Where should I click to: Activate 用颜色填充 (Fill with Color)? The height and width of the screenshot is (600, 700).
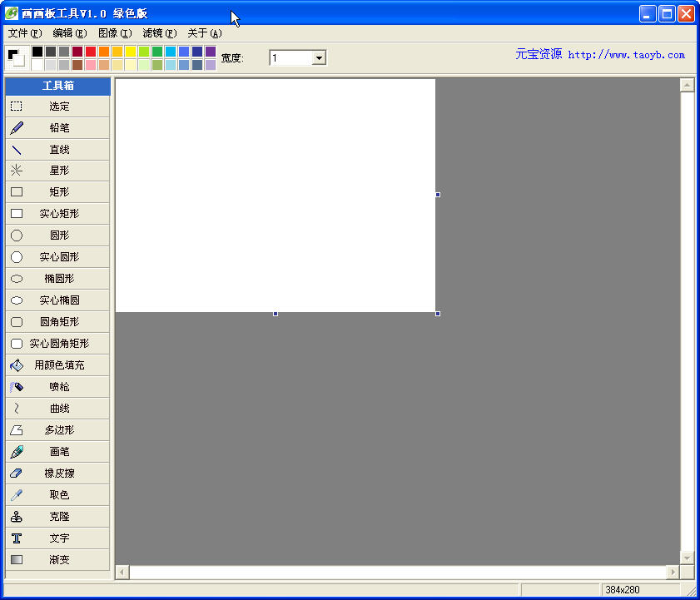[57, 364]
